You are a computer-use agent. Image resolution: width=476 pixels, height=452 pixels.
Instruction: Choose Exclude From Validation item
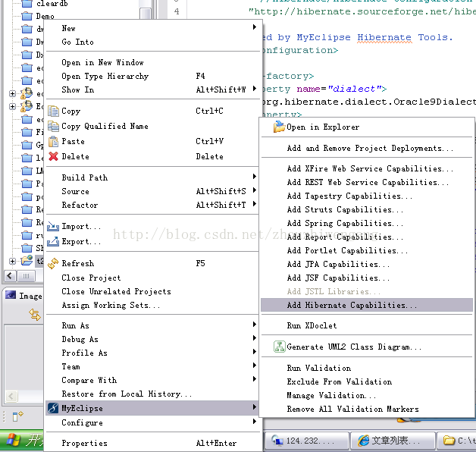coord(367,381)
